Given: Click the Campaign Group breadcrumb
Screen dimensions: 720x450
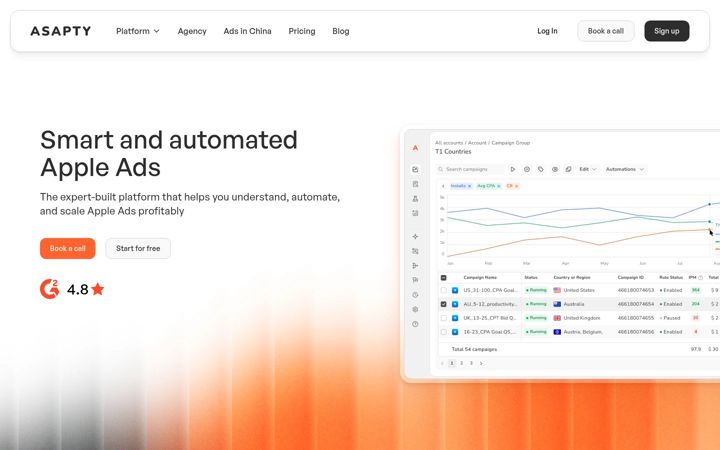Looking at the screenshot, I should (511, 143).
